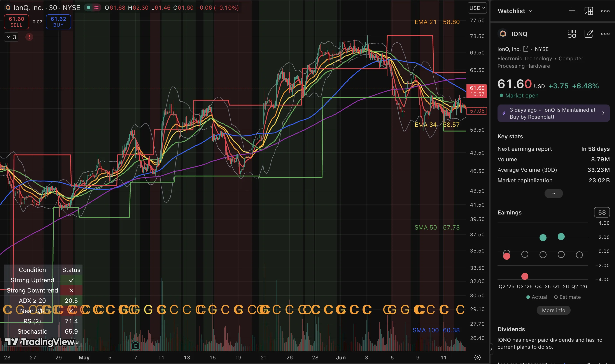
Task: Click the Electronic Technology sector text
Action: [x=524, y=59]
